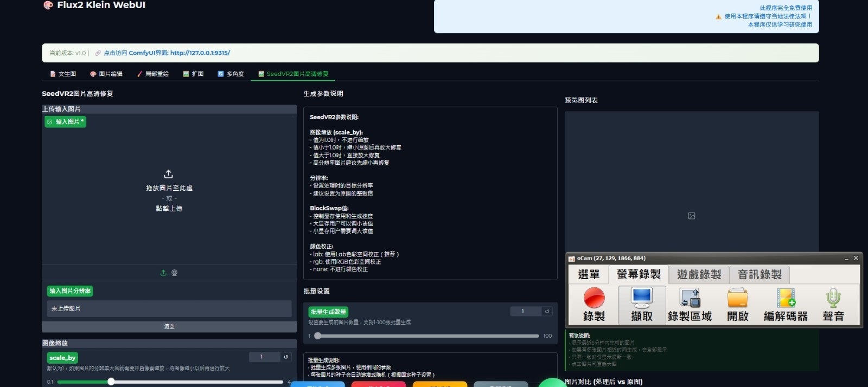Click the scale_by slider handle
868x387 pixels.
[111, 382]
